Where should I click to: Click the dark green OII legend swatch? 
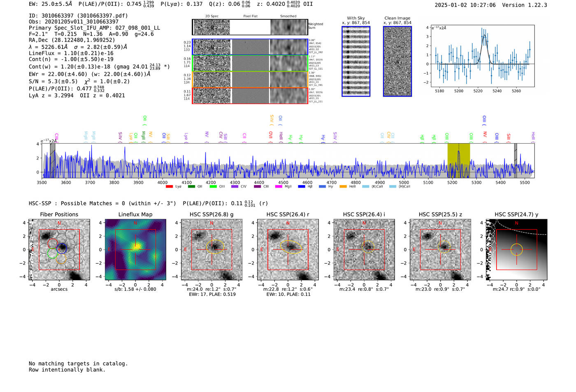191,187
